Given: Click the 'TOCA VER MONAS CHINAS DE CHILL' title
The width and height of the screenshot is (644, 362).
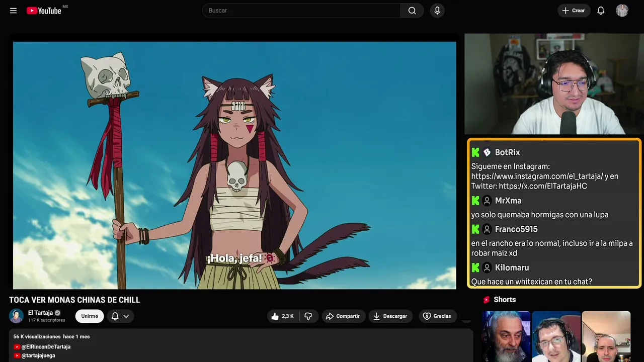Looking at the screenshot, I should [74, 300].
